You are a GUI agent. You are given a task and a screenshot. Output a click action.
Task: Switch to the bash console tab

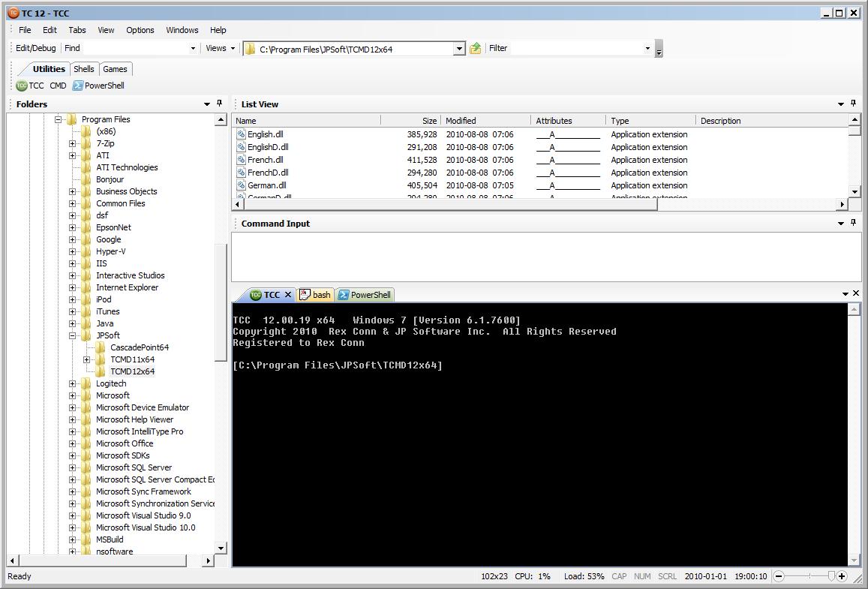(x=315, y=295)
